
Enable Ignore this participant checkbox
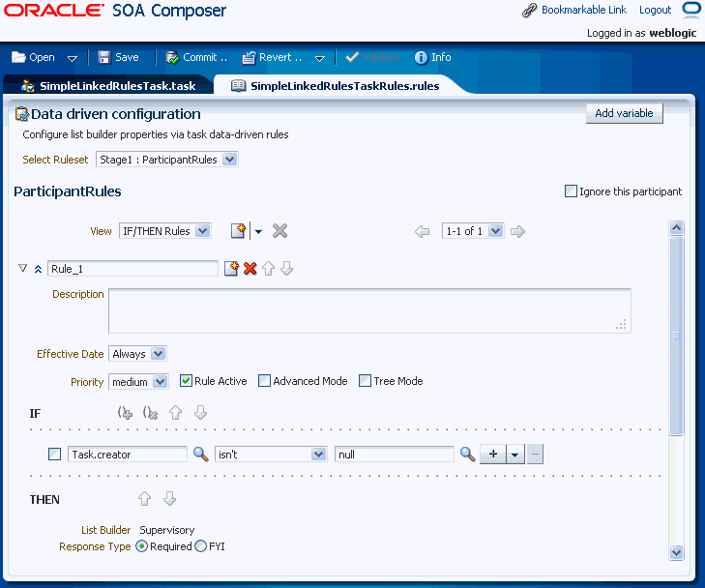click(x=571, y=191)
